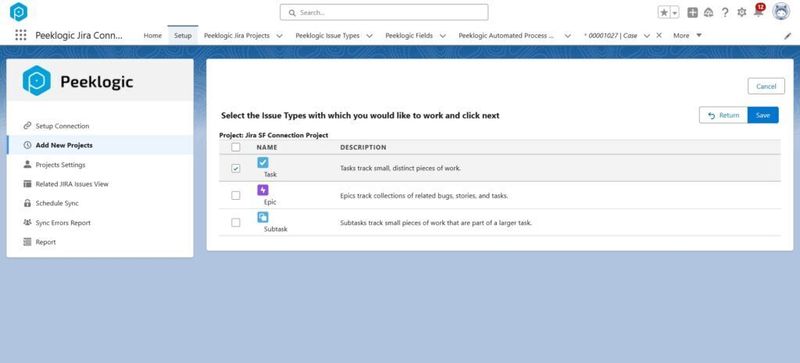Click the Schedule Sync lock icon

pyautogui.click(x=28, y=203)
